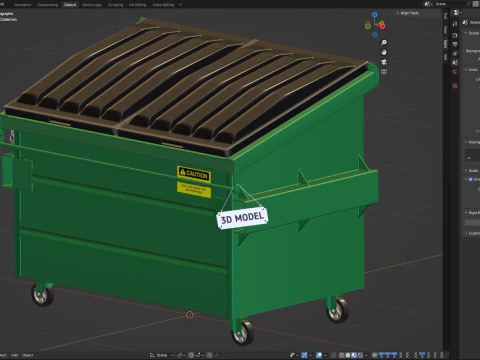Switch to solid viewport shading

pos(348,355)
